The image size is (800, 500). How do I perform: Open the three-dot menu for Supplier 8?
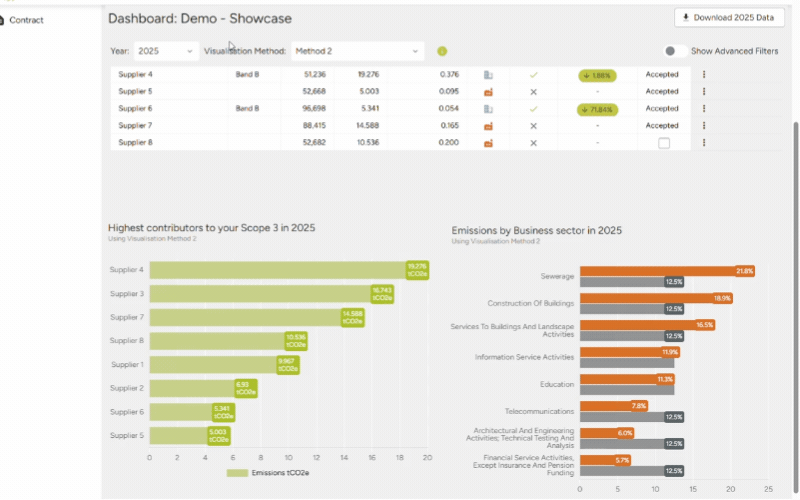click(x=704, y=143)
